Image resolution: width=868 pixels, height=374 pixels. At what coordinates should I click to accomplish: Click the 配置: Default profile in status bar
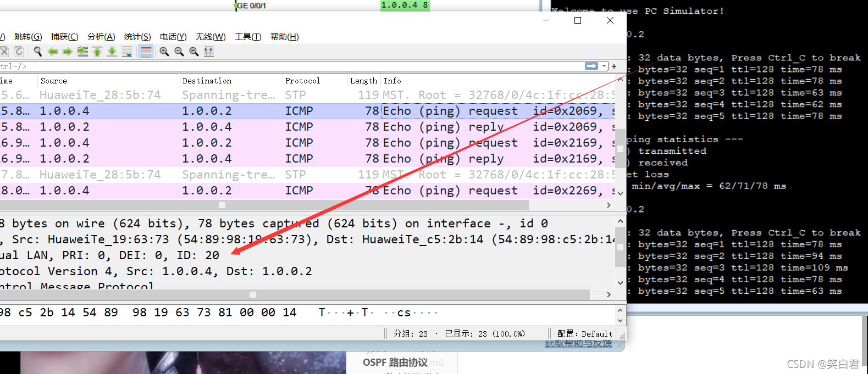click(584, 334)
